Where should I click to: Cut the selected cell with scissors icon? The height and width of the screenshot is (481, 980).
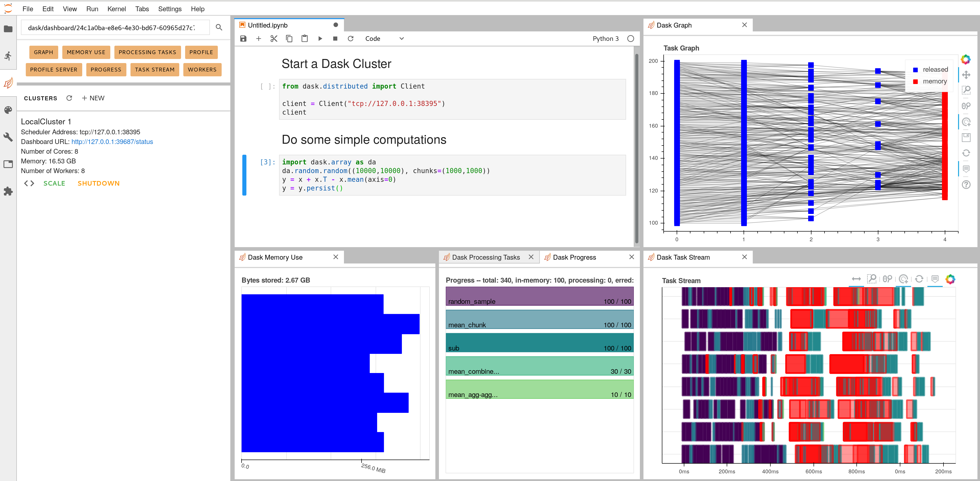tap(273, 38)
